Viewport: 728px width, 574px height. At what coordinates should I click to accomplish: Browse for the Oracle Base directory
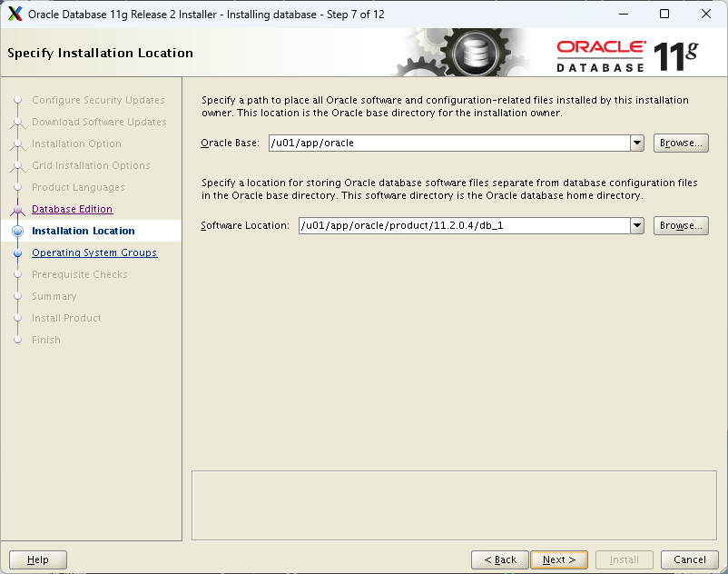point(681,143)
